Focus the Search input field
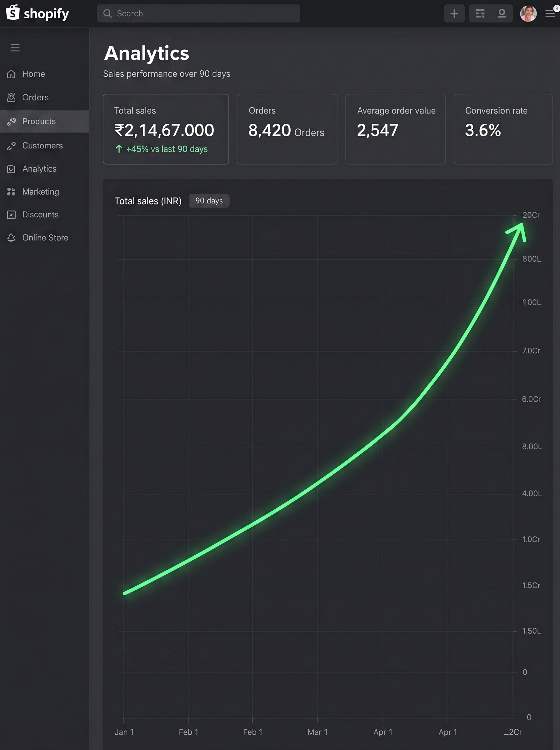Viewport: 560px width, 750px height. pos(198,13)
